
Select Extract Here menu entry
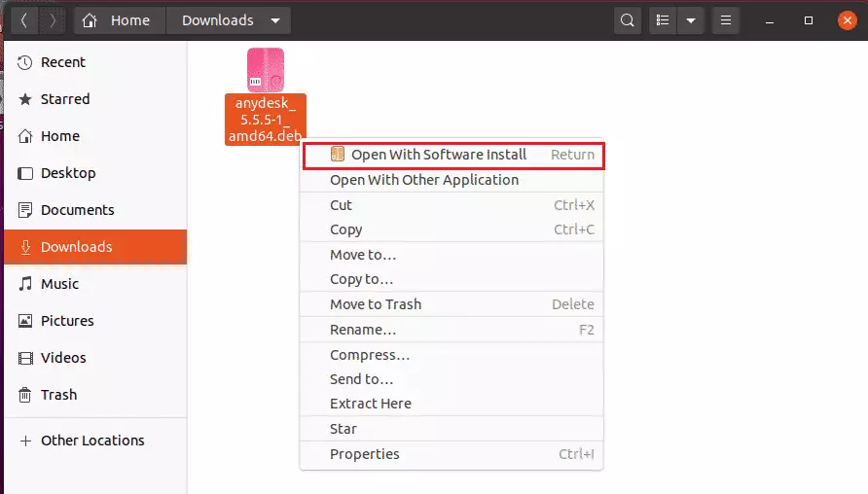452,404
